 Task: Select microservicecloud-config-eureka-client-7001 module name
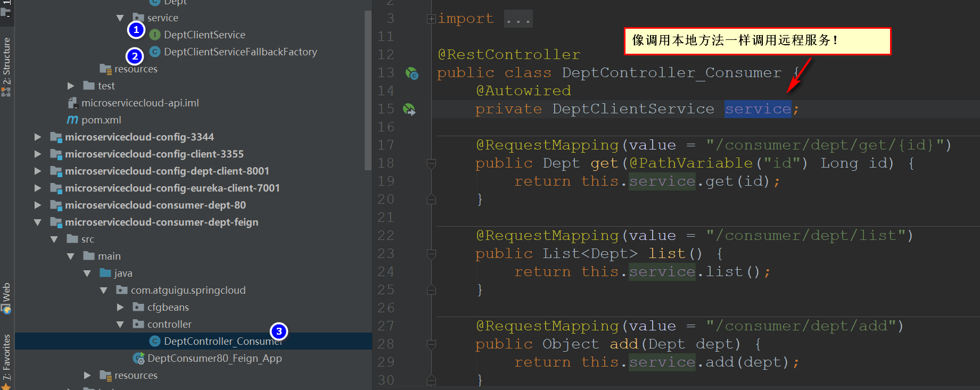click(x=172, y=188)
